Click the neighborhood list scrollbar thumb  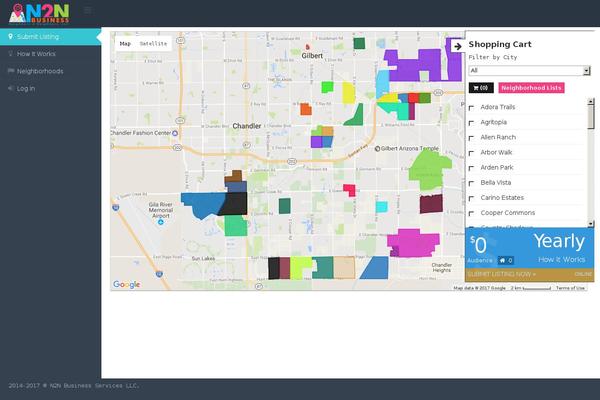point(591,117)
